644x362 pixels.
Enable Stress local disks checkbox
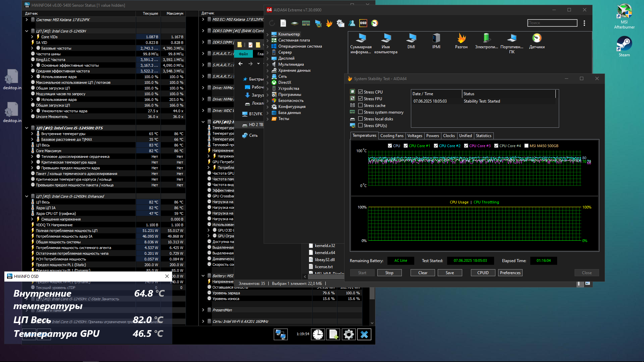pos(360,119)
